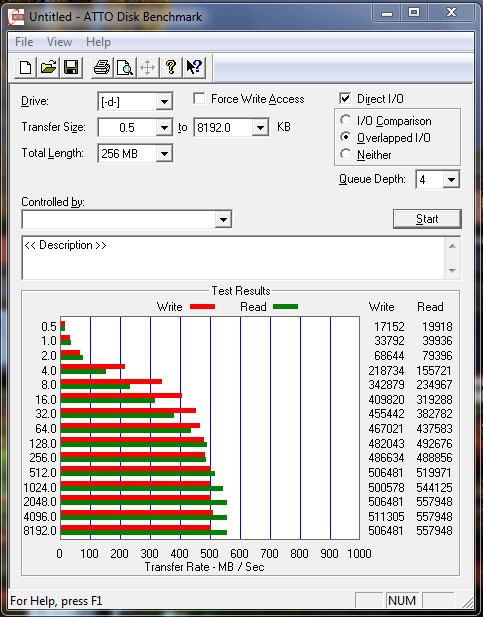Start the benchmark with Start button
Image resolution: width=483 pixels, height=617 pixels.
[427, 219]
